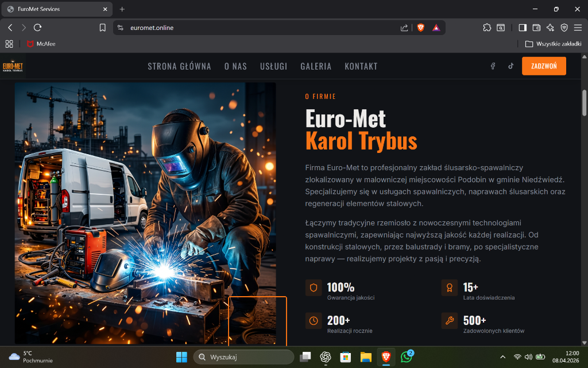Open the clock showing 12:00
This screenshot has width=588, height=368.
566,356
